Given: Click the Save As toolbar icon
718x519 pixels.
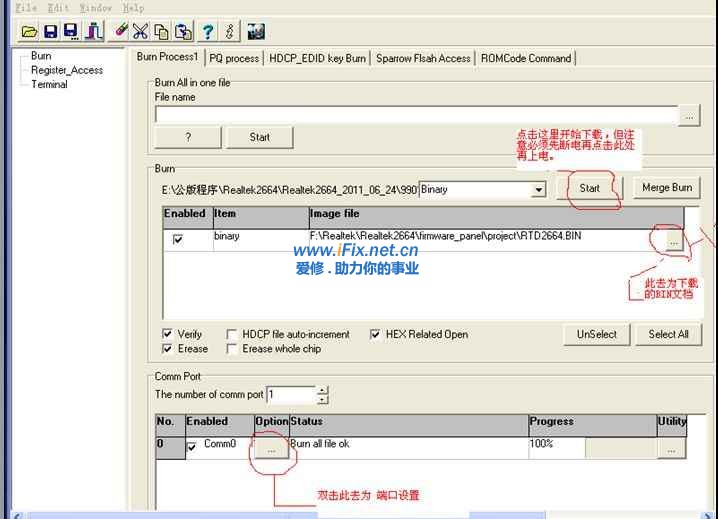Looking at the screenshot, I should [x=70, y=32].
